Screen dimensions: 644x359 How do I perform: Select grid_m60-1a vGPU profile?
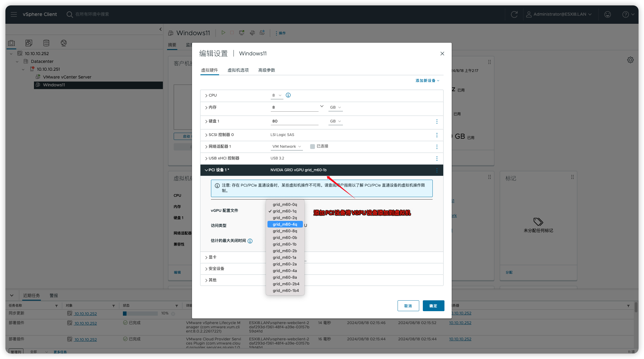tap(285, 258)
